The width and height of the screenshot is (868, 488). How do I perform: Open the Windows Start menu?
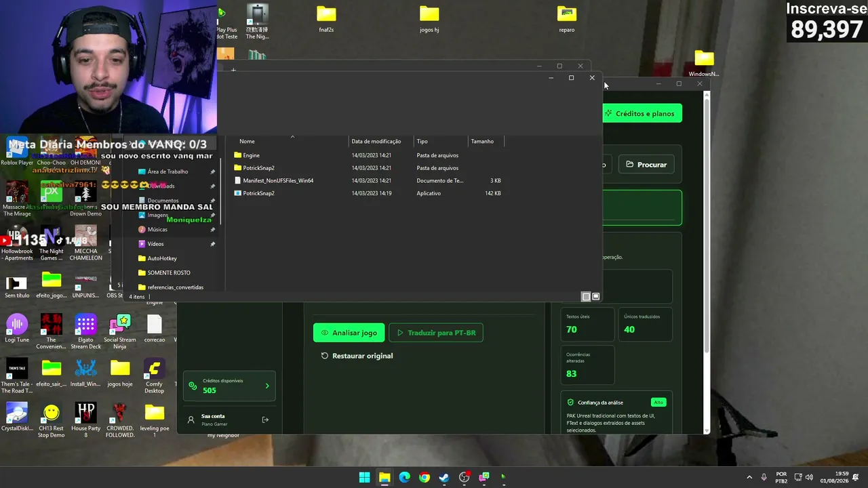364,477
